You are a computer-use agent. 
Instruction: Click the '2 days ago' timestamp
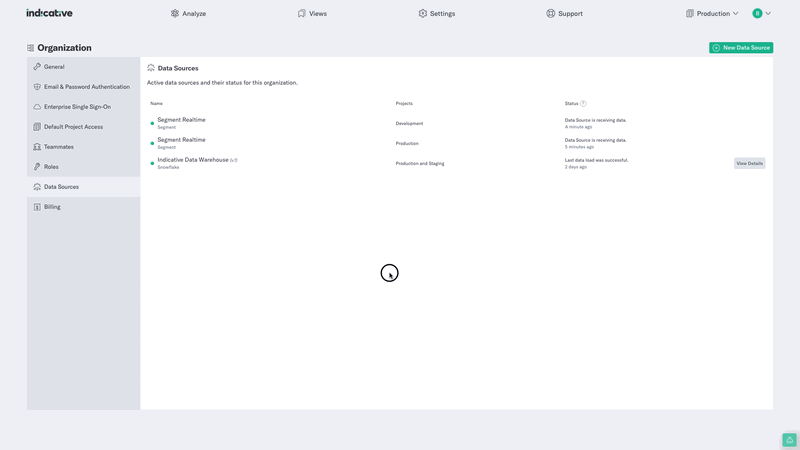(576, 167)
